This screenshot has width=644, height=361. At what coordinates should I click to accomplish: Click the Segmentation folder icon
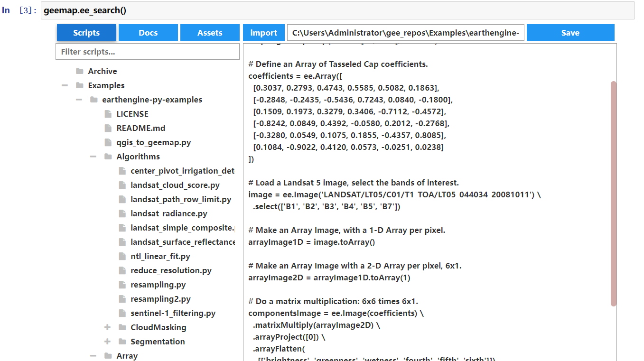coord(122,342)
